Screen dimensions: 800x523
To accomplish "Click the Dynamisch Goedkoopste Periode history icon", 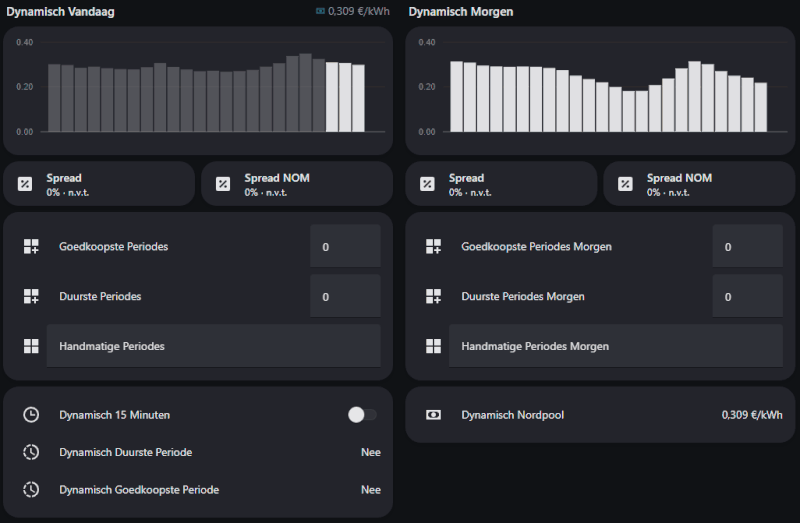I will click(31, 490).
